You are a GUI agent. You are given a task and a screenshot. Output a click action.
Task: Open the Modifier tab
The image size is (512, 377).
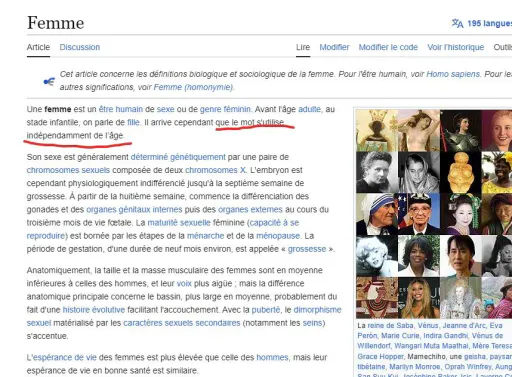coord(334,47)
